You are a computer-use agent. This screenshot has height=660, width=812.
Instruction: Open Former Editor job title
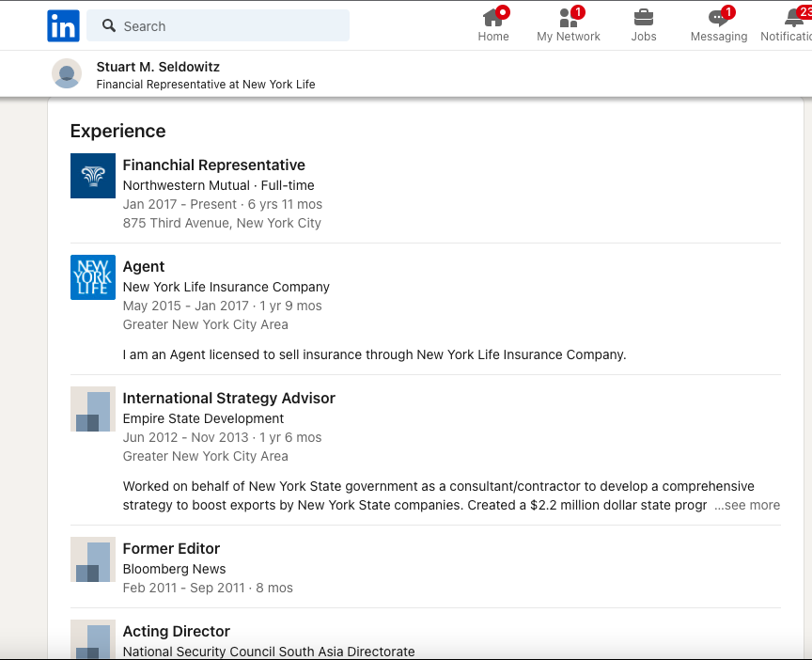point(171,549)
